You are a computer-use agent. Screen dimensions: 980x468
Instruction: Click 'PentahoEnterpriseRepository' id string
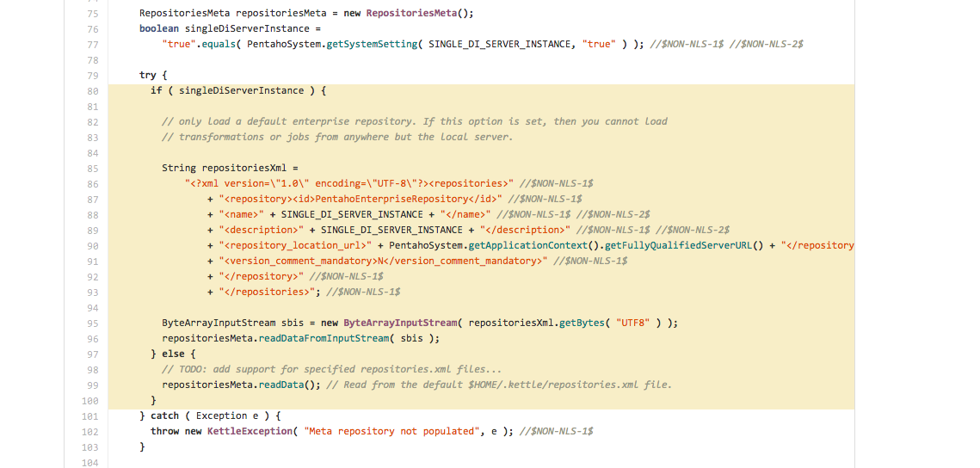(391, 200)
